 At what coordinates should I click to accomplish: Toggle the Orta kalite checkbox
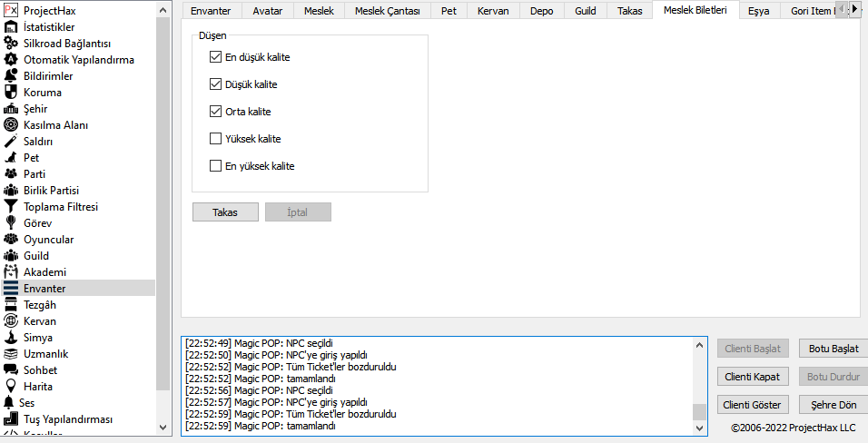pos(215,112)
